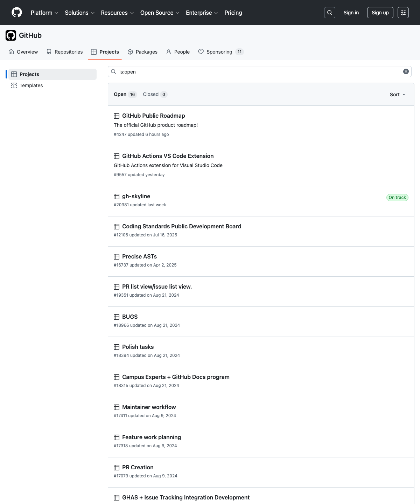Click the GitHub organization avatar icon
The height and width of the screenshot is (504, 420).
point(11,35)
